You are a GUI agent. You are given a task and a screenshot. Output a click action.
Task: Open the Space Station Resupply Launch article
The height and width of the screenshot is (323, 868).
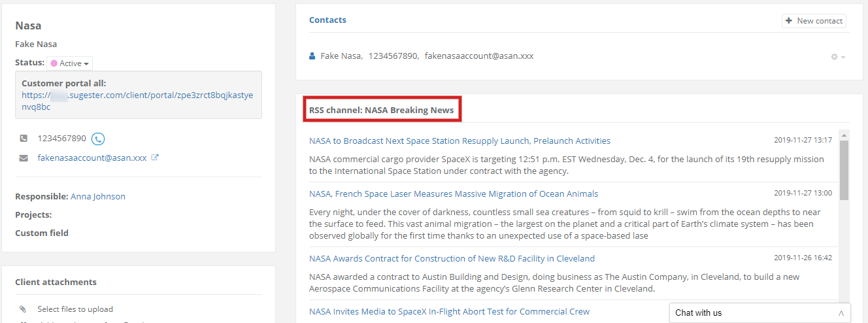coord(459,141)
